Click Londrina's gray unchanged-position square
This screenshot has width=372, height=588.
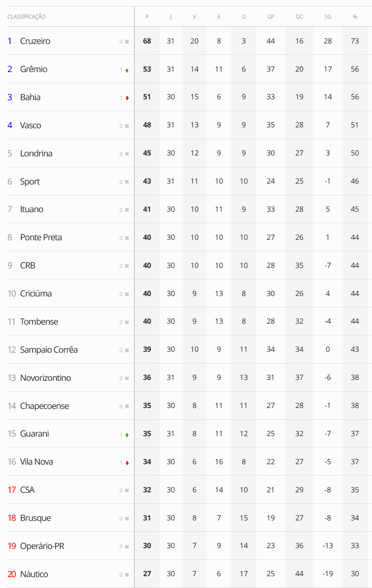[127, 154]
